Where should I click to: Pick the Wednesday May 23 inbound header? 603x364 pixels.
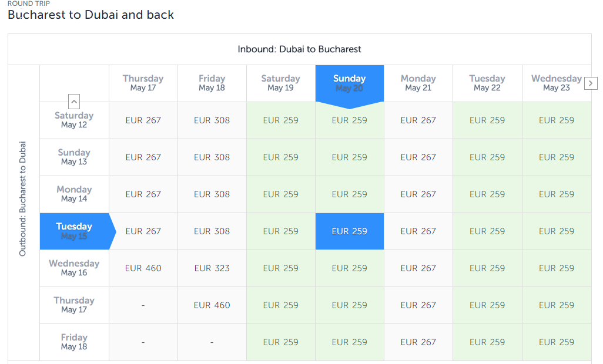pos(556,83)
